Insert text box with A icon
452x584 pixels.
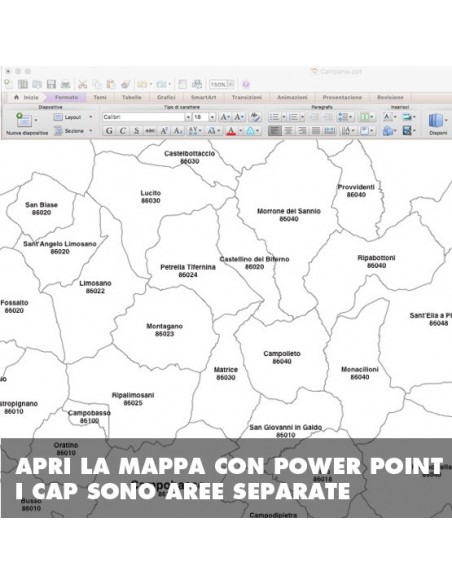(388, 117)
